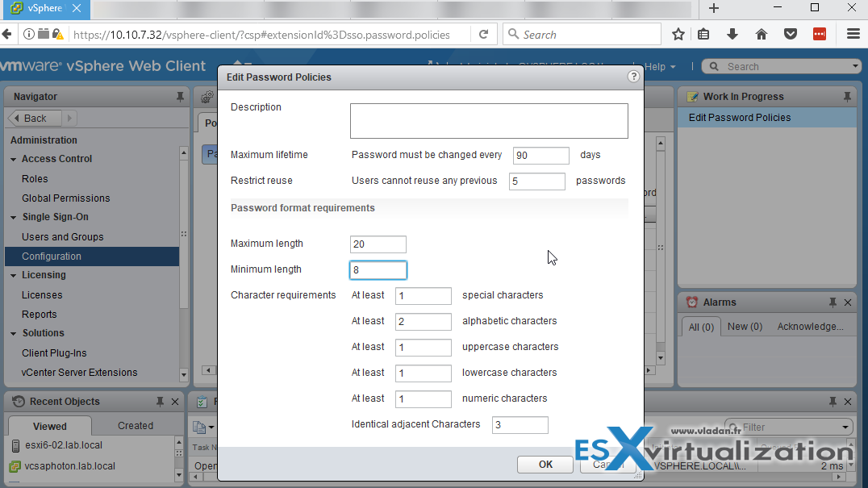Click the numeric characters count field

pyautogui.click(x=424, y=399)
